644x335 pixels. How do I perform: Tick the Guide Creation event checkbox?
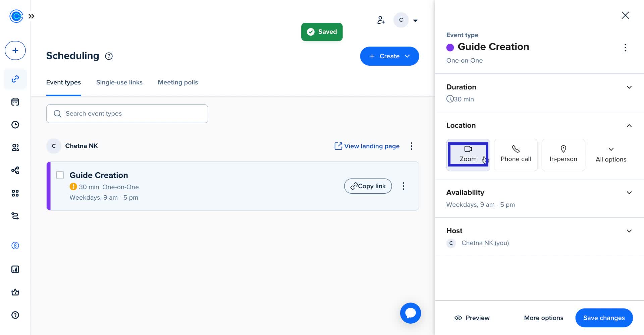pyautogui.click(x=60, y=175)
